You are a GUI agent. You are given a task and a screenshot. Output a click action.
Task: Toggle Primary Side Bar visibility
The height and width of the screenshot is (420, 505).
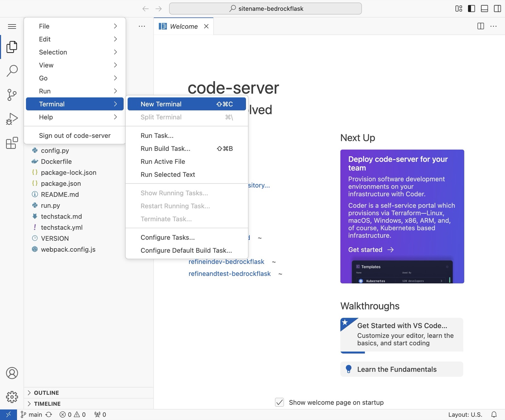click(x=472, y=9)
